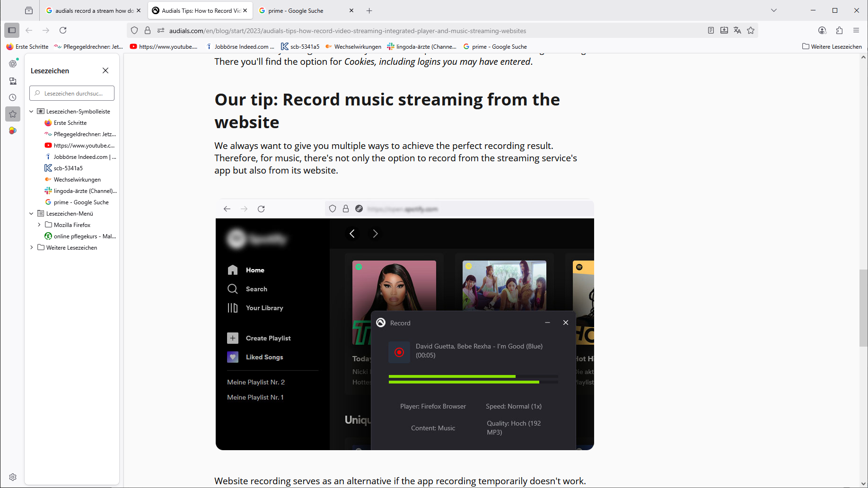This screenshot has height=488, width=868.
Task: Open scb-5341a5 bookmark in sidebar tree
Action: click(x=64, y=168)
